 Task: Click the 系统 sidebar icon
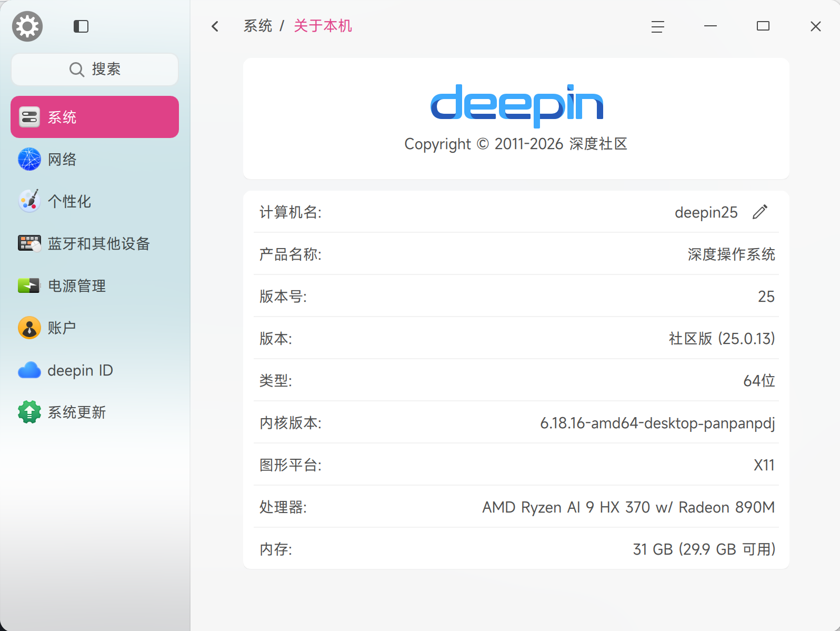pos(29,117)
